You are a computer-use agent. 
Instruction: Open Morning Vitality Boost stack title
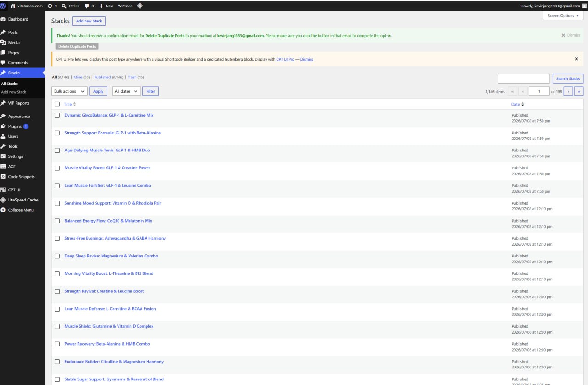point(109,273)
